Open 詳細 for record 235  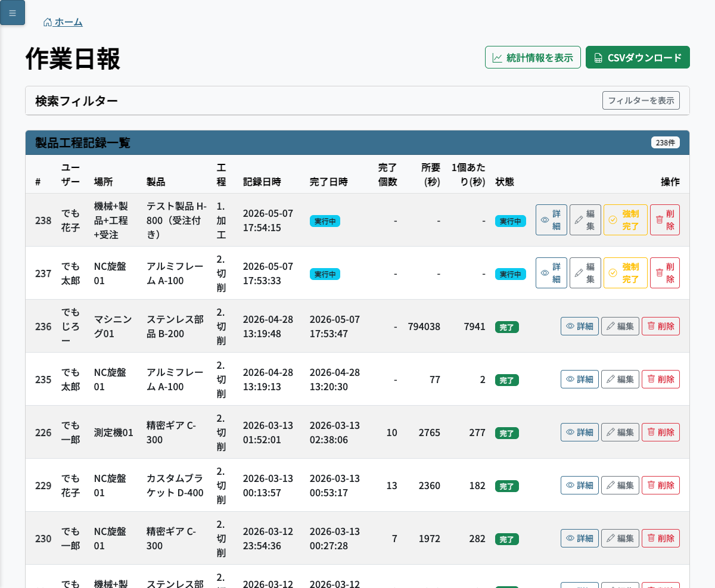click(x=580, y=379)
